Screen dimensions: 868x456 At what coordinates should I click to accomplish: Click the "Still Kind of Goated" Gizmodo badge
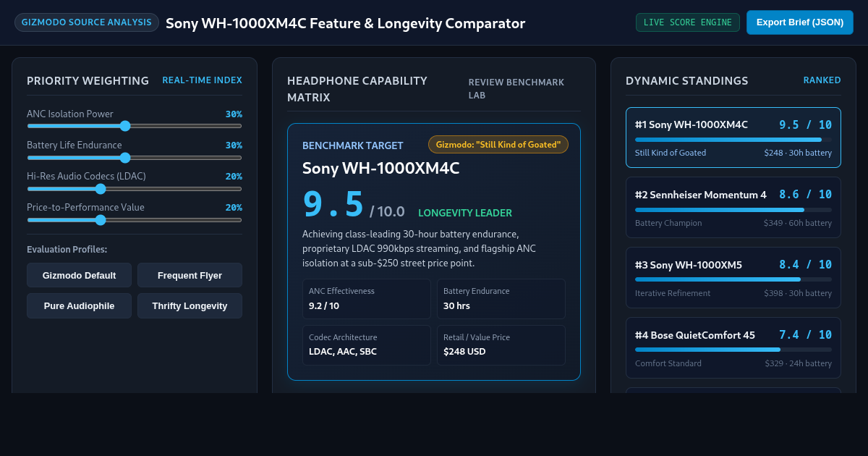coord(498,145)
